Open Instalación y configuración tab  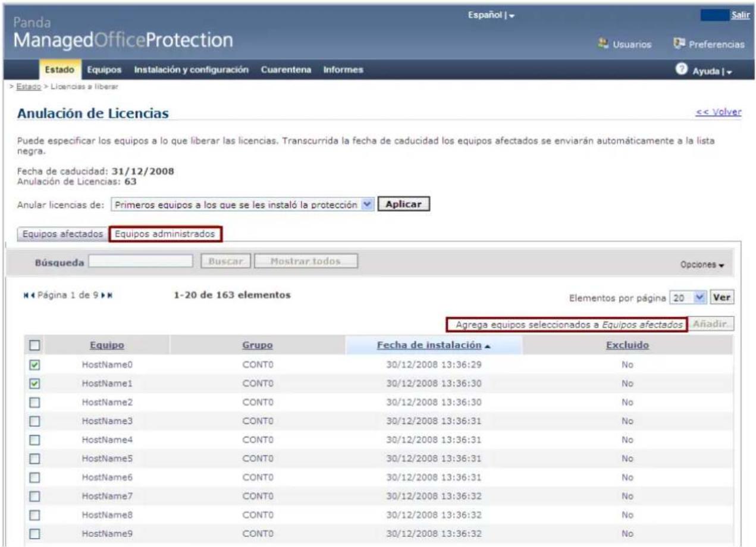coord(191,70)
